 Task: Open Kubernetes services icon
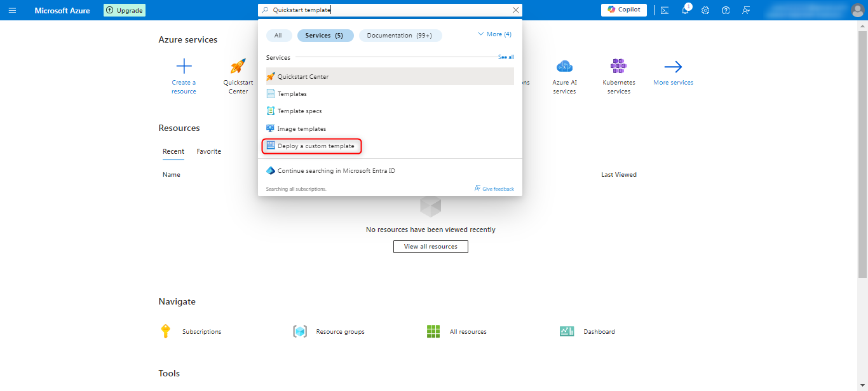[x=618, y=66]
